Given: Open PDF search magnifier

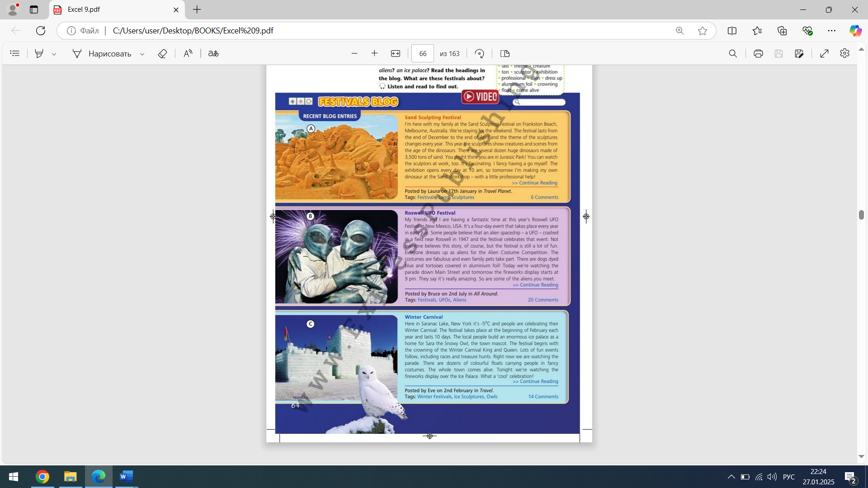Looking at the screenshot, I should [x=733, y=53].
